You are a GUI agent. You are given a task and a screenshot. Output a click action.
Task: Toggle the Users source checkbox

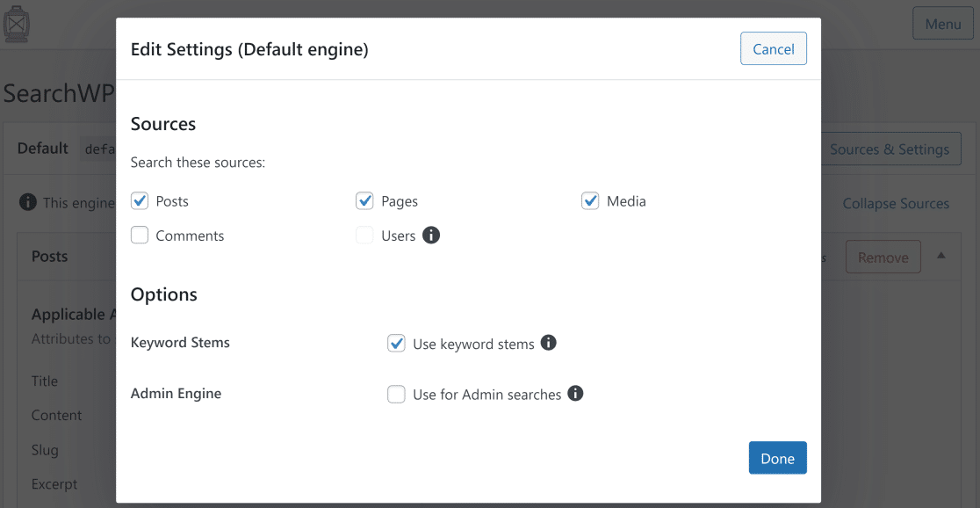pyautogui.click(x=364, y=236)
